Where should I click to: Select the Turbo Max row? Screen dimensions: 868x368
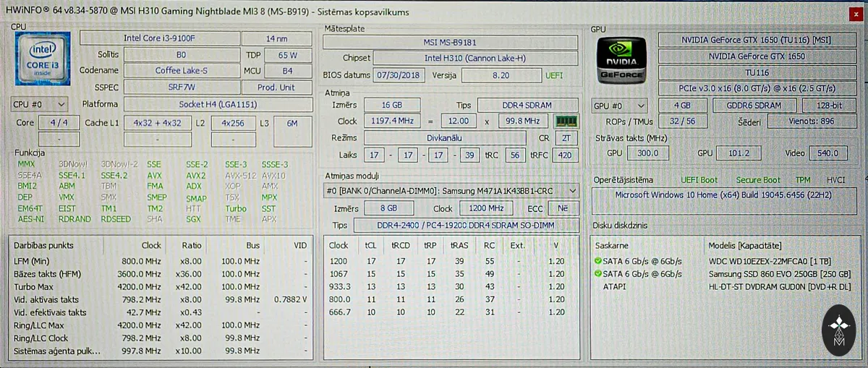point(161,286)
